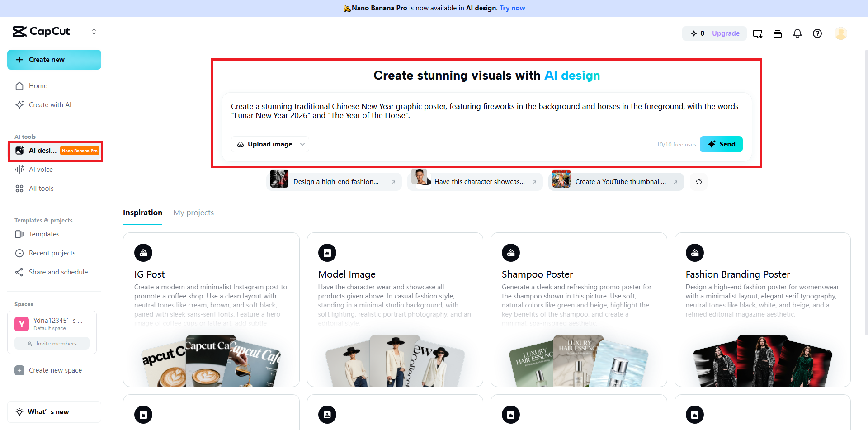Image resolution: width=868 pixels, height=430 pixels.
Task: Open Share and schedule
Action: point(58,272)
